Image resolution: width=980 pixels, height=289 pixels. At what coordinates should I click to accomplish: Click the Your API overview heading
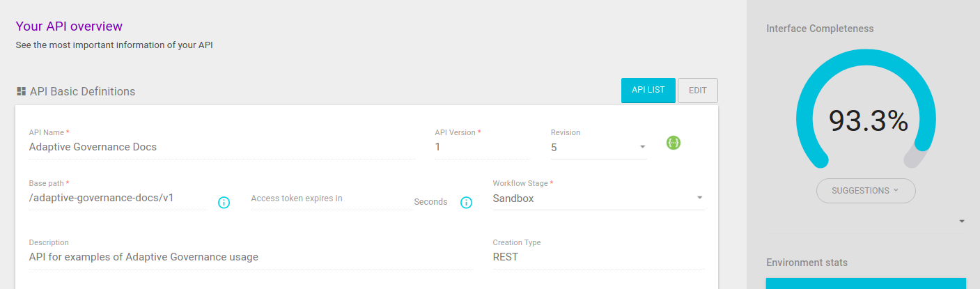pyautogui.click(x=69, y=26)
